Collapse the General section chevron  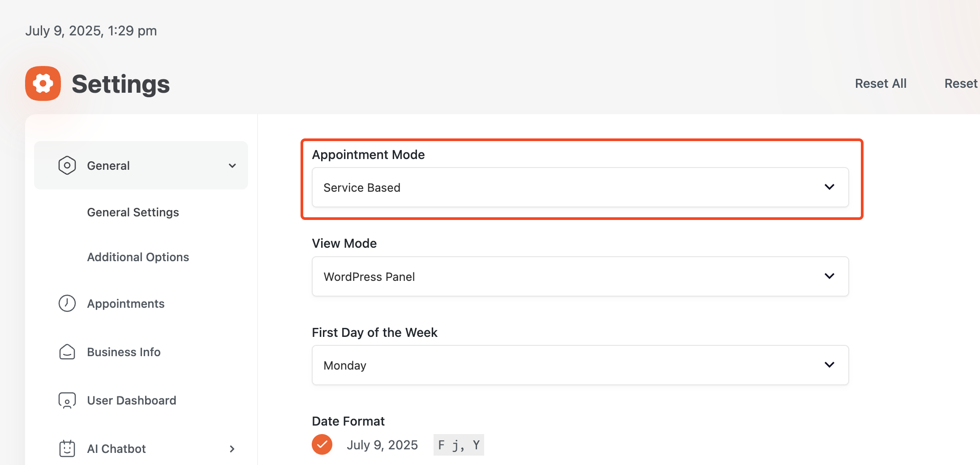click(232, 166)
